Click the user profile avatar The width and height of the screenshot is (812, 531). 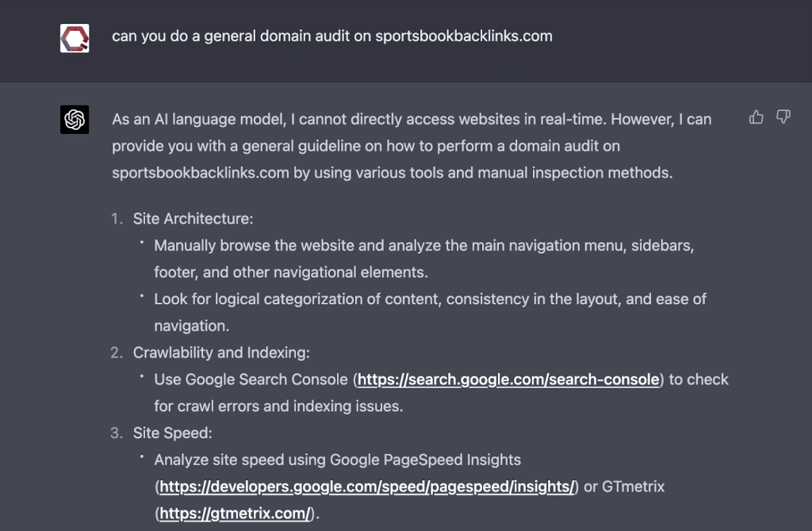75,37
